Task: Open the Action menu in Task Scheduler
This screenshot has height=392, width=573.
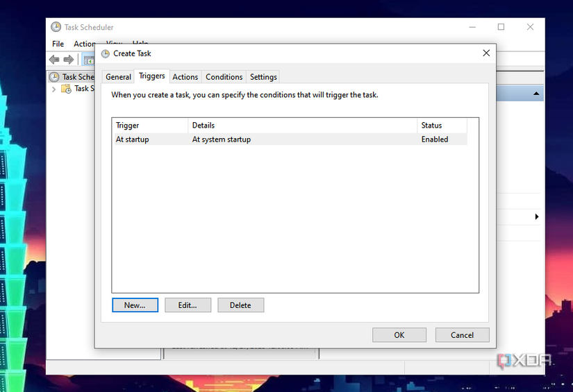Action: pyautogui.click(x=83, y=44)
